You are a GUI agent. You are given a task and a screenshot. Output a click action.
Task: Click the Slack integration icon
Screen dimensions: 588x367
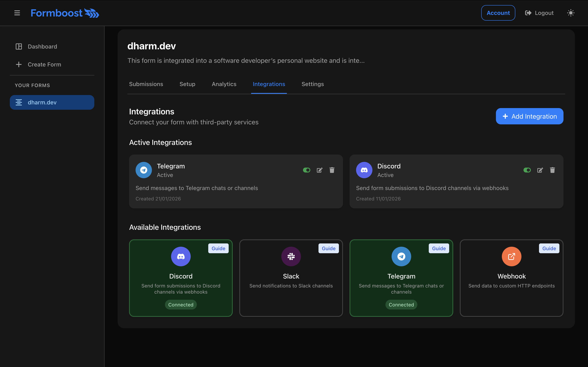coord(291,256)
